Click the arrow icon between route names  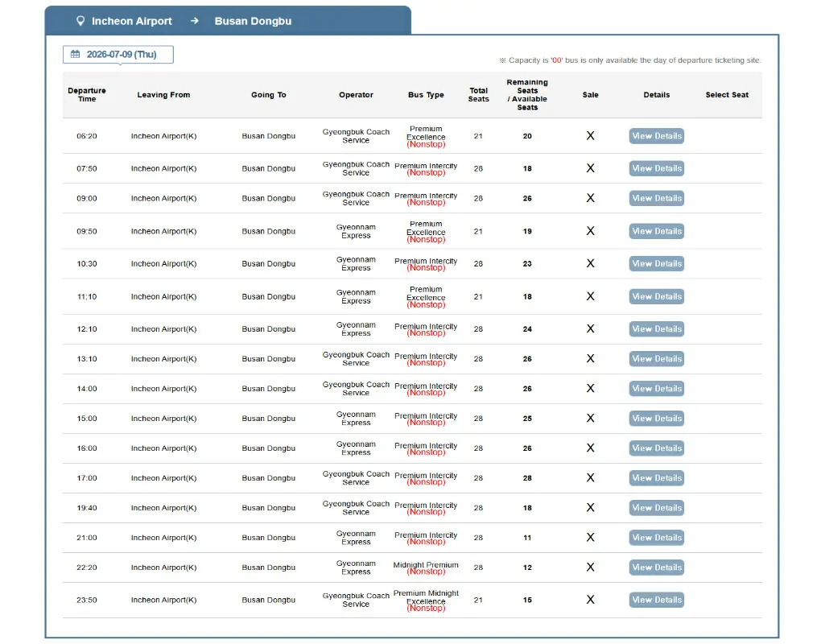pos(194,21)
